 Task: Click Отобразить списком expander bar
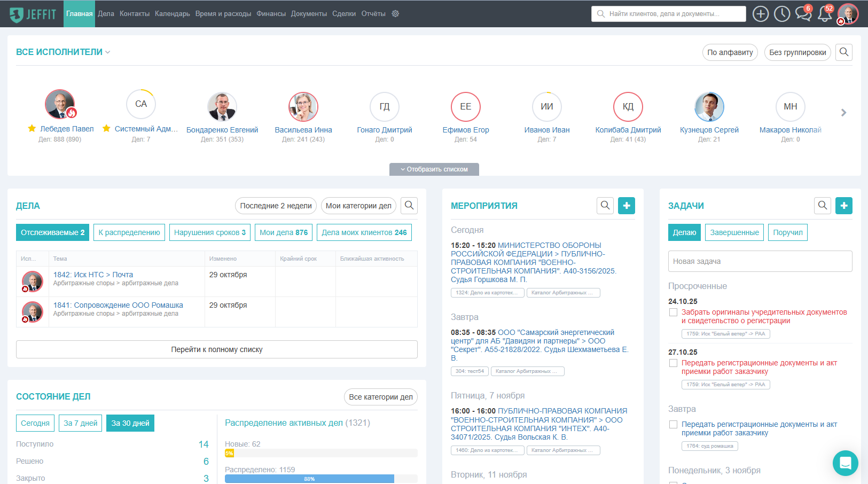click(434, 169)
